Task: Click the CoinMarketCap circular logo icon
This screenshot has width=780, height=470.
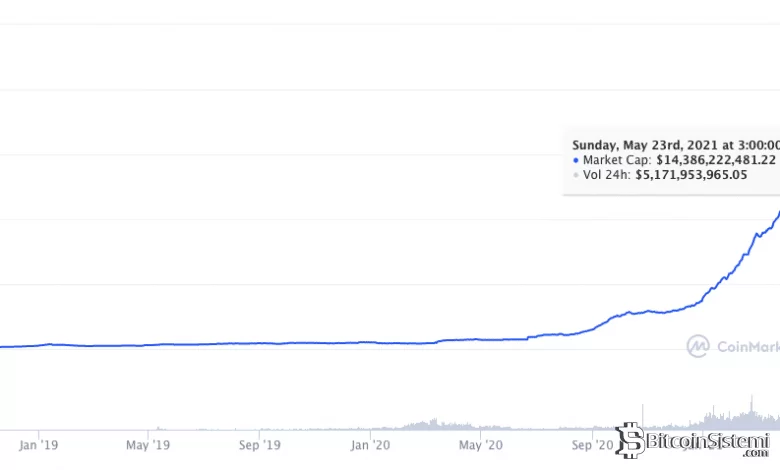Action: pyautogui.click(x=698, y=346)
